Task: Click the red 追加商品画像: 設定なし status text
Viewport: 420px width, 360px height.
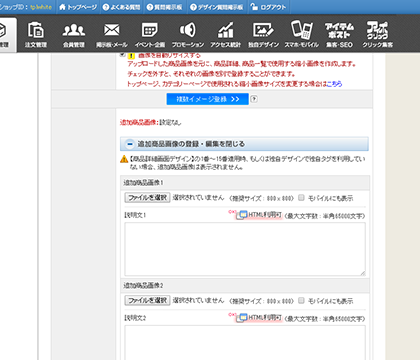Action: (x=150, y=123)
